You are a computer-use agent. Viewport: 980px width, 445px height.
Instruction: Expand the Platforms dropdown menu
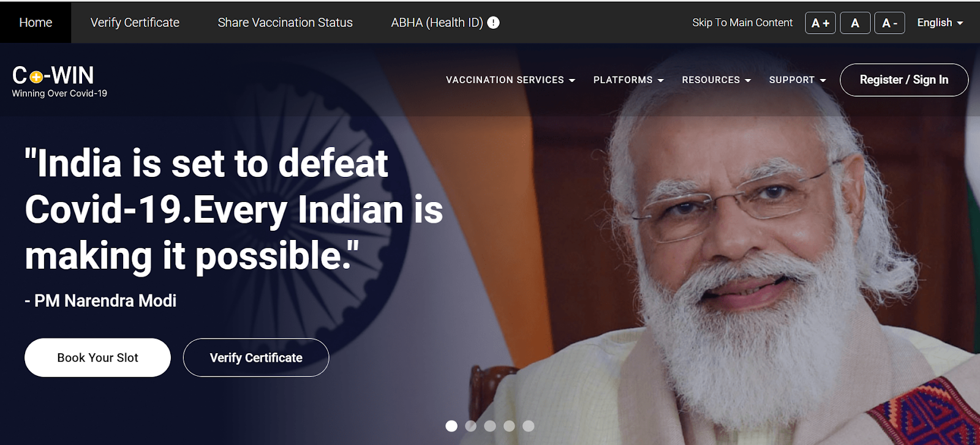(x=628, y=80)
